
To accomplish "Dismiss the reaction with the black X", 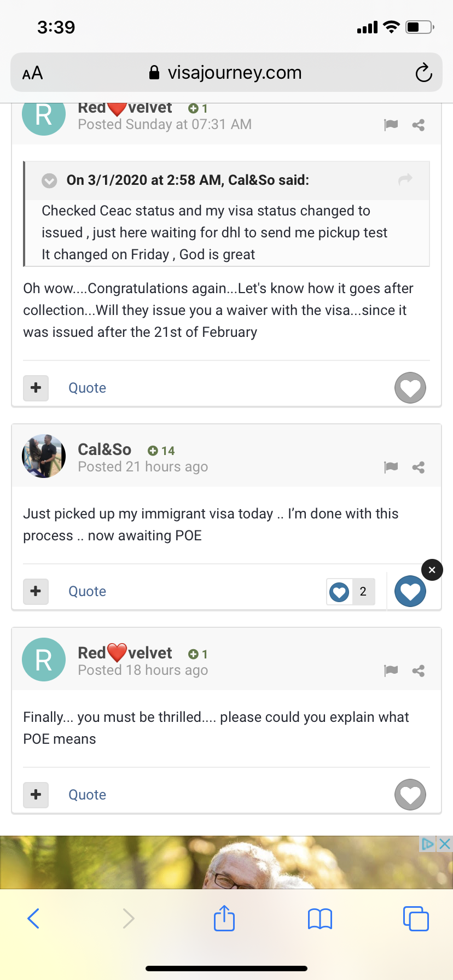I will [x=432, y=570].
